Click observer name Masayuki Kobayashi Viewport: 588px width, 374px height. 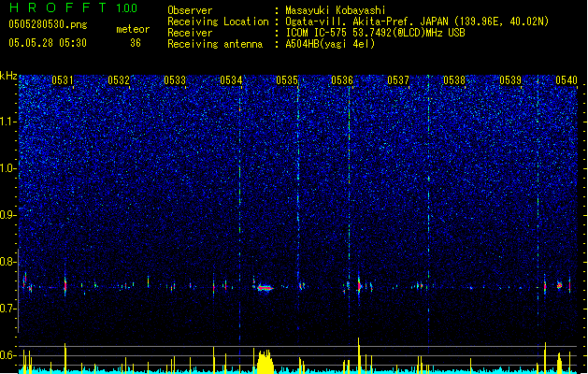coord(336,10)
